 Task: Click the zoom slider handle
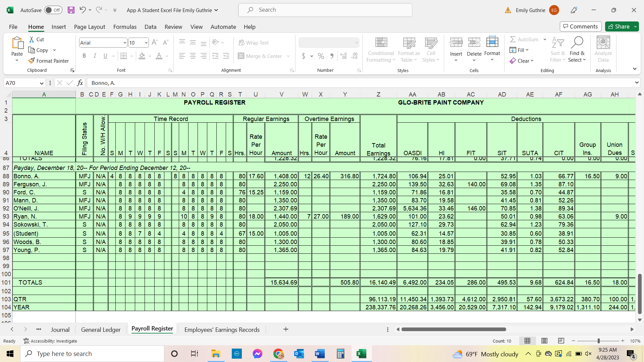[x=598, y=341]
